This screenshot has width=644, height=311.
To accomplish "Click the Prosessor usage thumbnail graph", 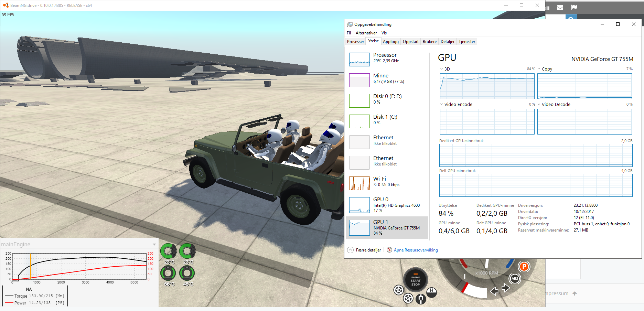I will click(x=359, y=60).
